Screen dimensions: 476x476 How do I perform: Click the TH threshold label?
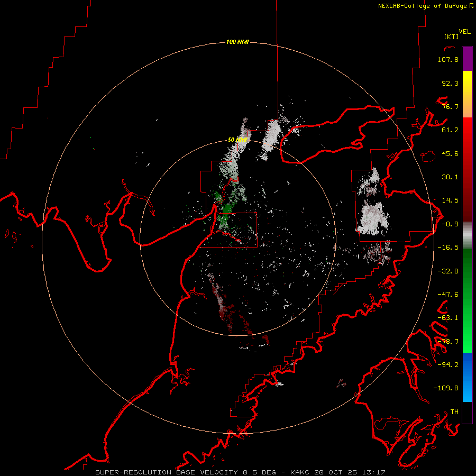[454, 411]
